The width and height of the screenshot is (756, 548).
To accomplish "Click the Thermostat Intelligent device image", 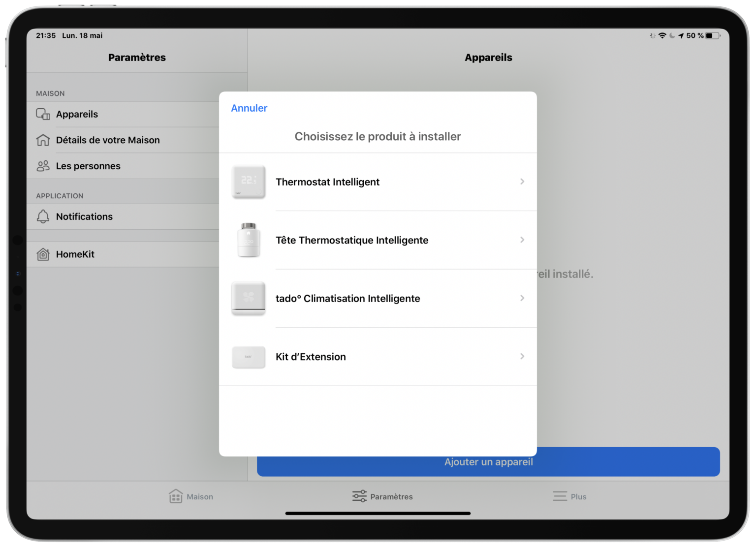I will [249, 182].
